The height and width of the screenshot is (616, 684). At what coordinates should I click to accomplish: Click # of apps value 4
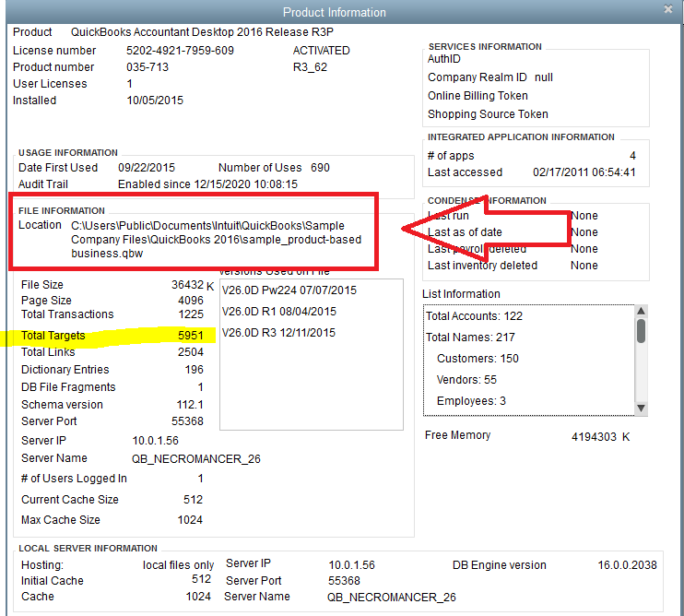coord(632,156)
